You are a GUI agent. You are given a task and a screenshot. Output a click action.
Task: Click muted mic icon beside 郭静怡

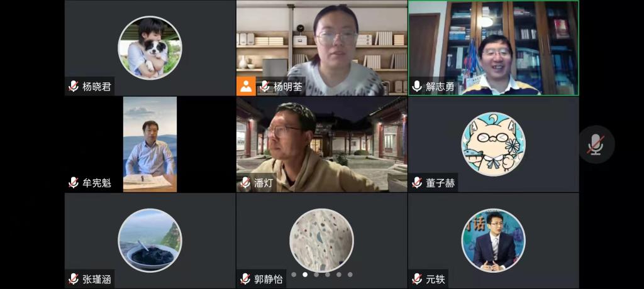point(245,279)
